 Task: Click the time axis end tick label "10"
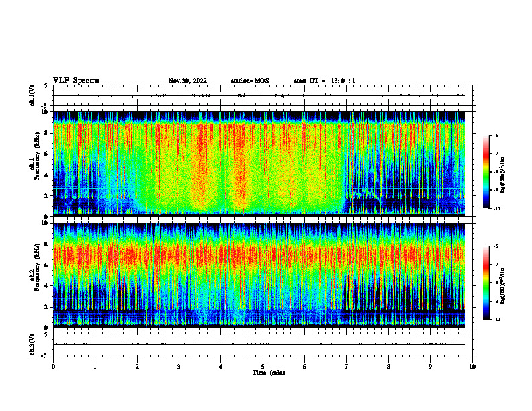tap(472, 367)
